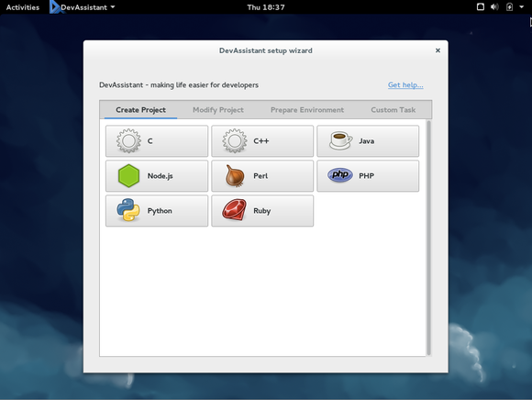Viewport: 532px width, 400px height.
Task: Click the battery power icon in the top bar
Action: (509, 6)
